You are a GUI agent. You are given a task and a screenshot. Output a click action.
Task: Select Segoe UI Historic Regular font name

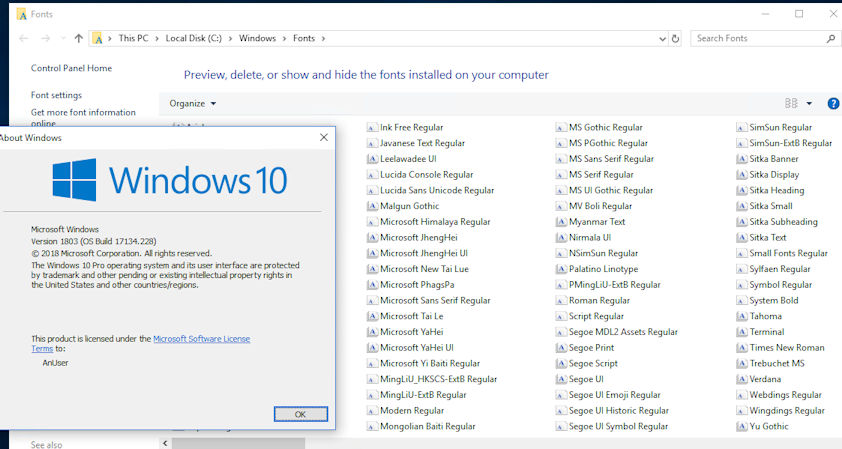tap(619, 411)
